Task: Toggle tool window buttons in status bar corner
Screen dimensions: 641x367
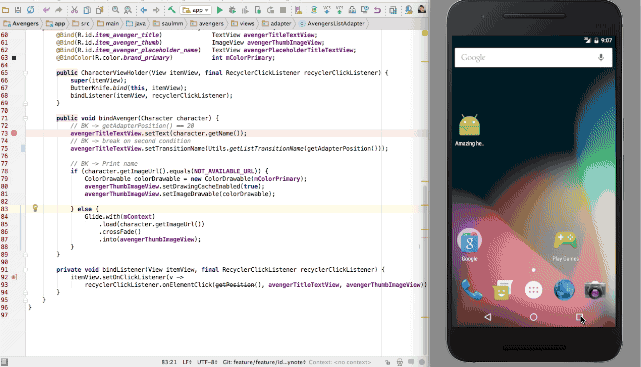Action: pos(4,362)
